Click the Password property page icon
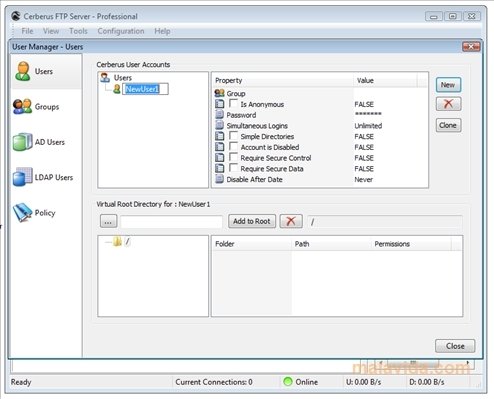This screenshot has width=494, height=399. pos(219,115)
